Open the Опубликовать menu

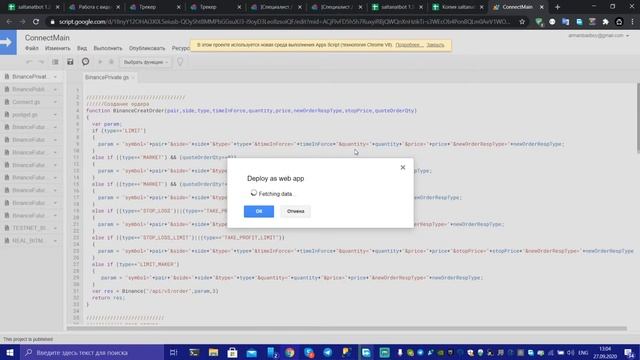click(x=147, y=48)
